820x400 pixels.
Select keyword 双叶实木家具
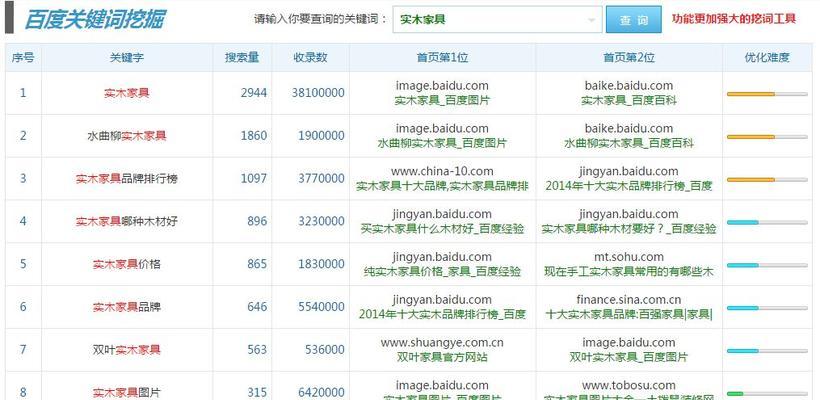[127, 350]
